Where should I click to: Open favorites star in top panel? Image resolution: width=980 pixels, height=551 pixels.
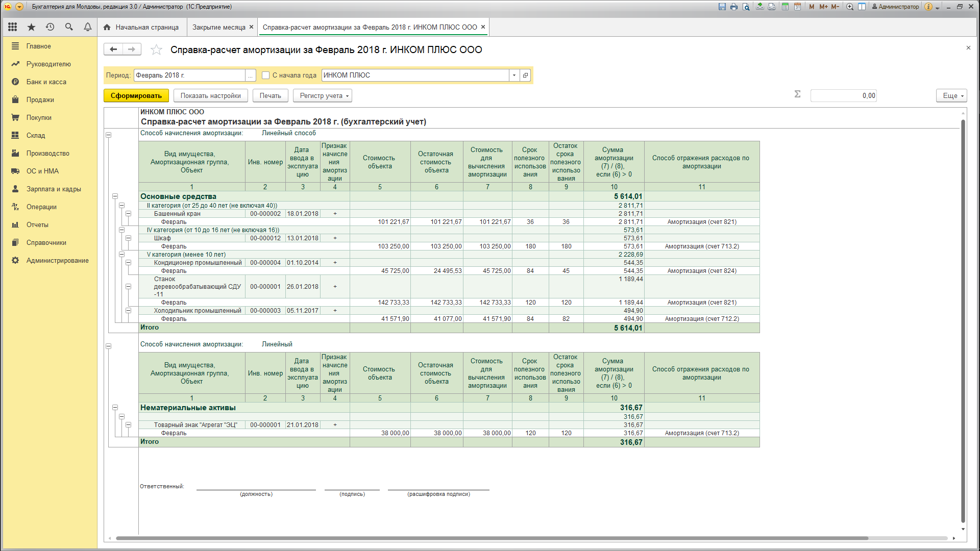[31, 27]
